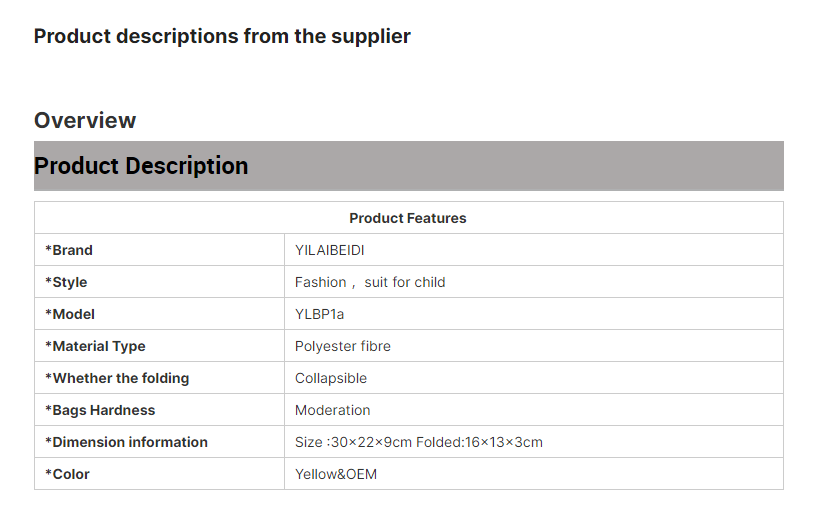The height and width of the screenshot is (523, 837).
Task: Click the Product Features table header
Action: point(408,218)
